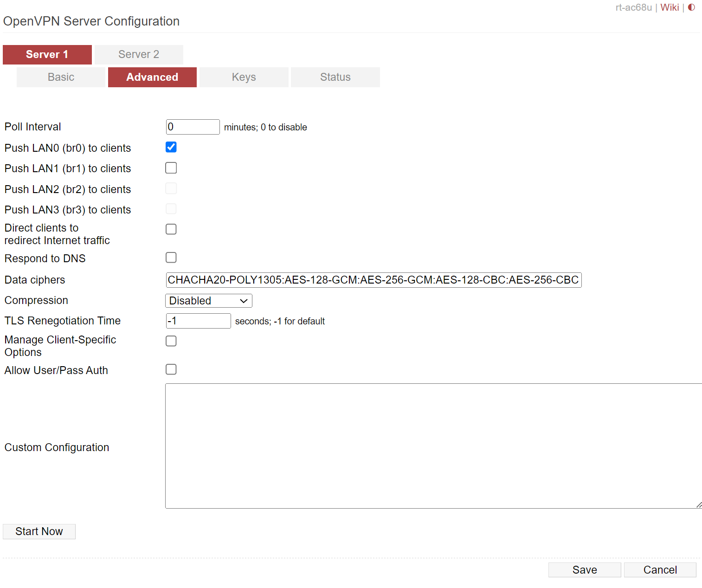
Task: Click the Start Now button
Action: [39, 531]
